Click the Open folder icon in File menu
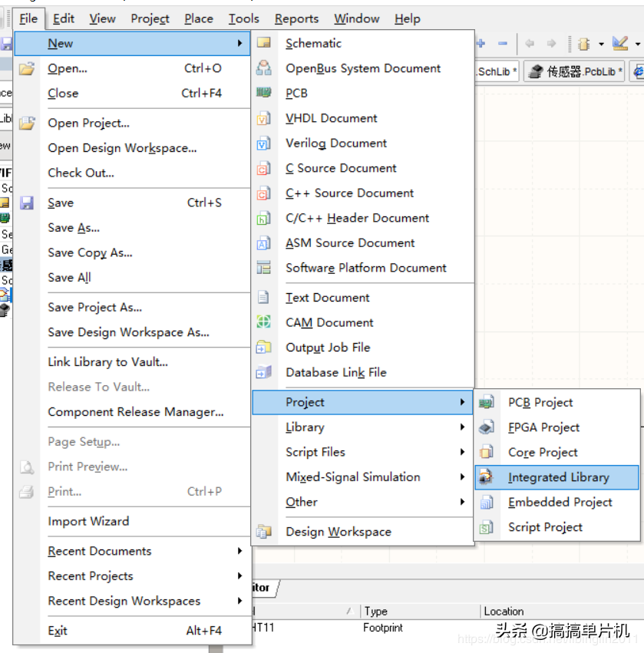Image resolution: width=644 pixels, height=653 pixels. click(27, 68)
